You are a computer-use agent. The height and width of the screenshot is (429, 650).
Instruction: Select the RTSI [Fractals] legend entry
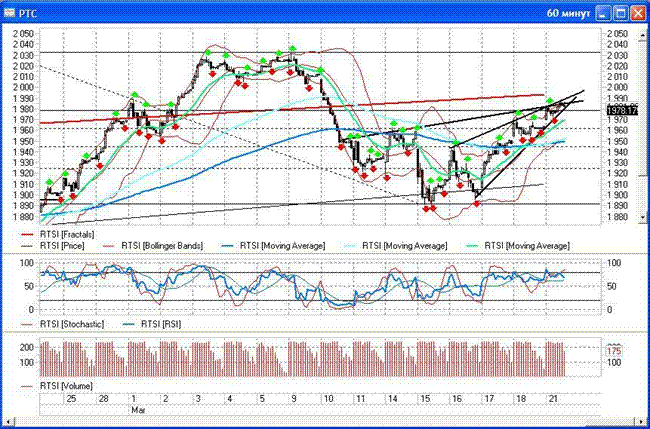pos(58,234)
